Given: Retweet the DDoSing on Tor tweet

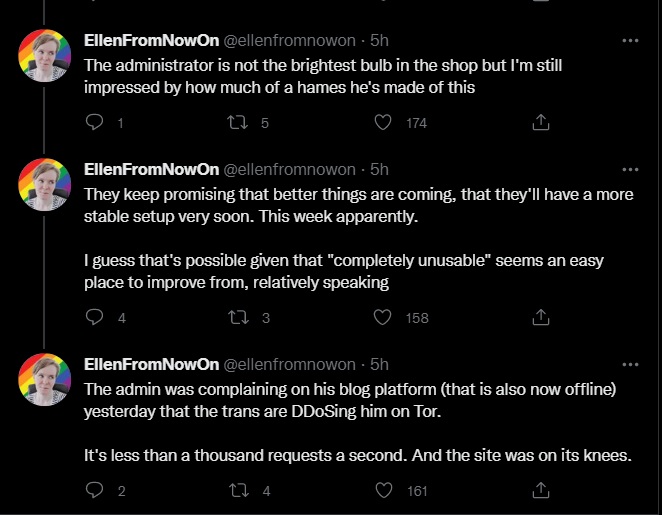Looking at the screenshot, I should (x=239, y=491).
